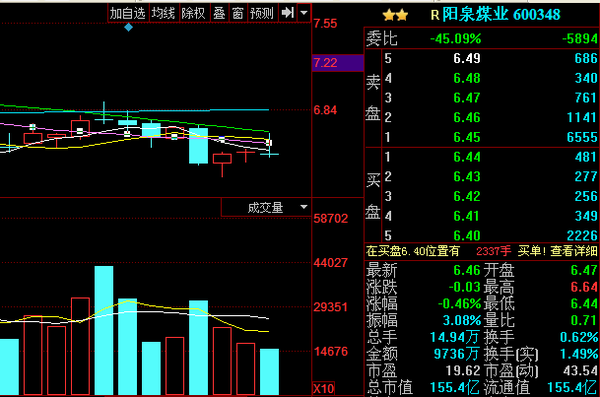Click the R margin trading indicator
This screenshot has height=397, width=600.
point(435,15)
